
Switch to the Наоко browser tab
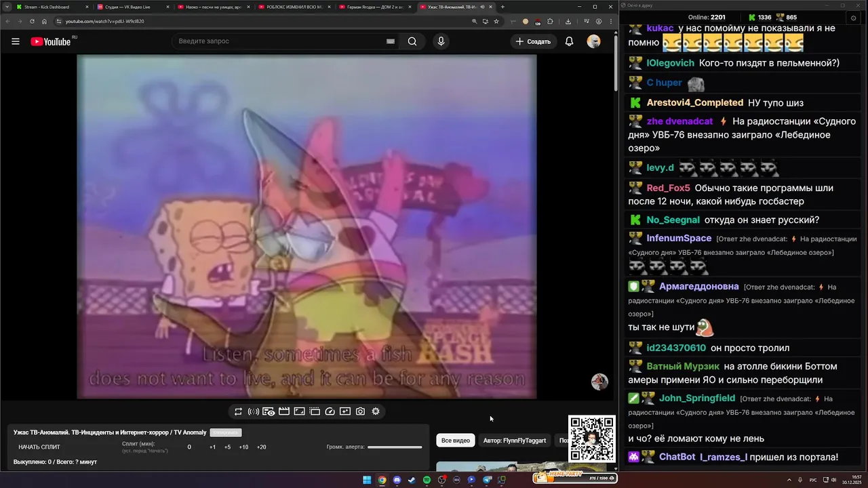click(213, 7)
